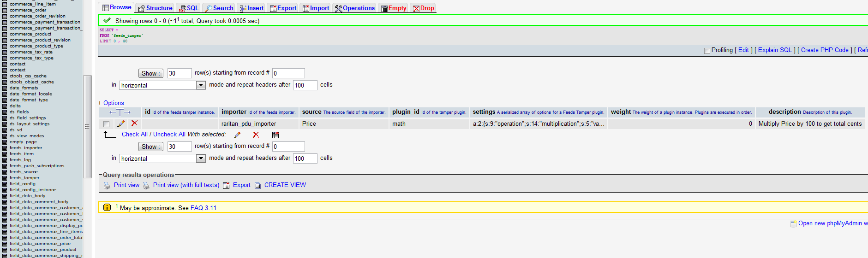Click the sidebar vertical scrollbar thumb

[x=87, y=126]
